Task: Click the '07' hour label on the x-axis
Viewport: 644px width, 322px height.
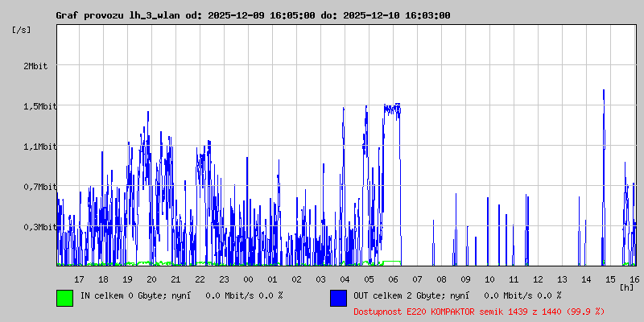Action: coord(417,279)
